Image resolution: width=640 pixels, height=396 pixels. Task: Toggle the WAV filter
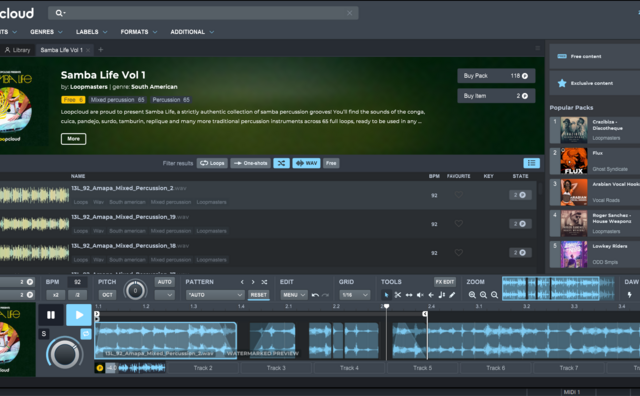(x=307, y=163)
